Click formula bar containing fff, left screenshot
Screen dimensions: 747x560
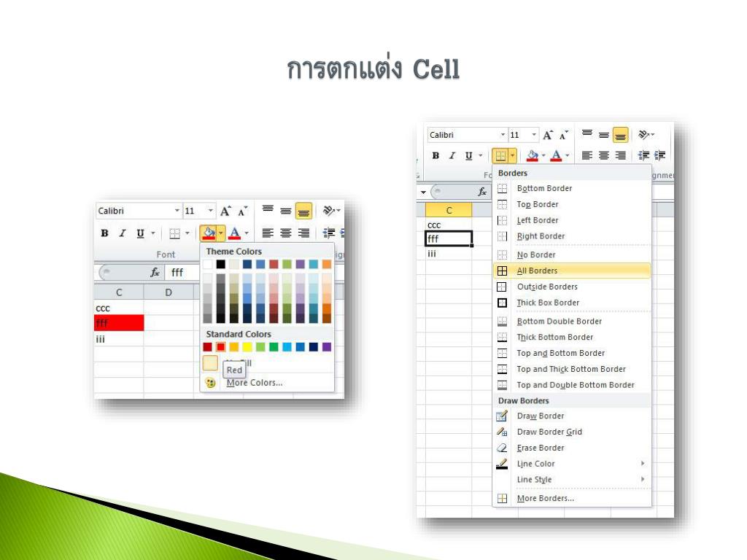pyautogui.click(x=183, y=272)
